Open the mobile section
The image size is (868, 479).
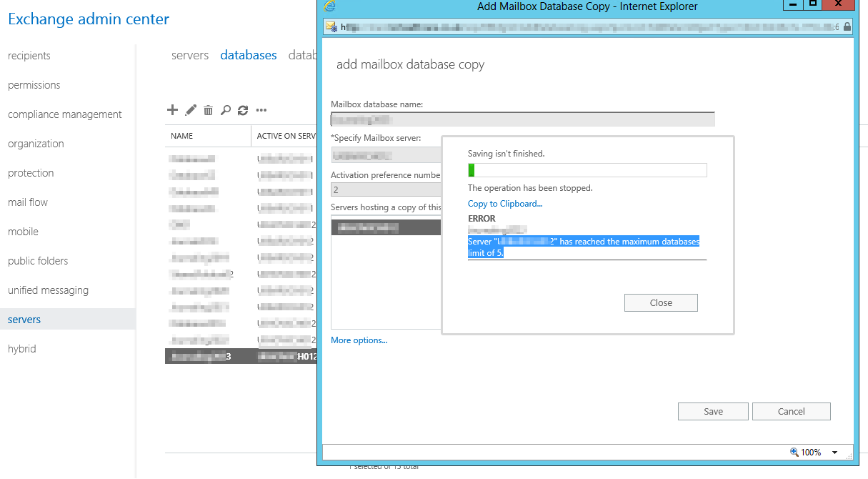tap(24, 232)
